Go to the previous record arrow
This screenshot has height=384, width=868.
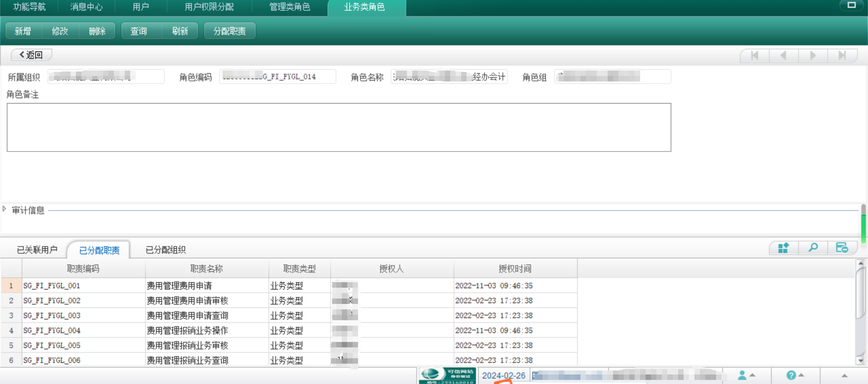783,56
